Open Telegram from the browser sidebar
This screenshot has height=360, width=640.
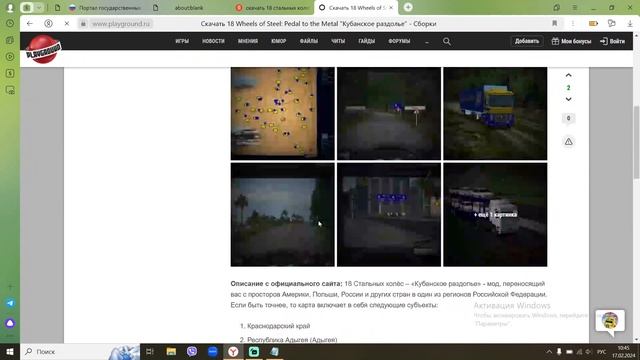(10, 303)
